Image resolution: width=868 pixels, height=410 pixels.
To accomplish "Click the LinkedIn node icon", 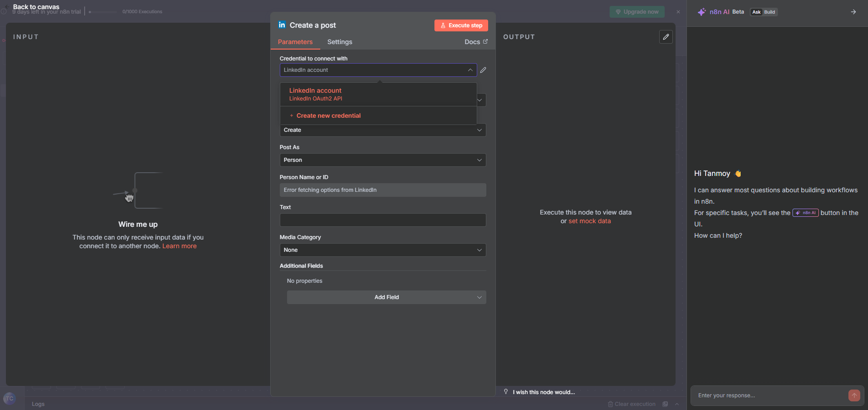I will pyautogui.click(x=282, y=25).
